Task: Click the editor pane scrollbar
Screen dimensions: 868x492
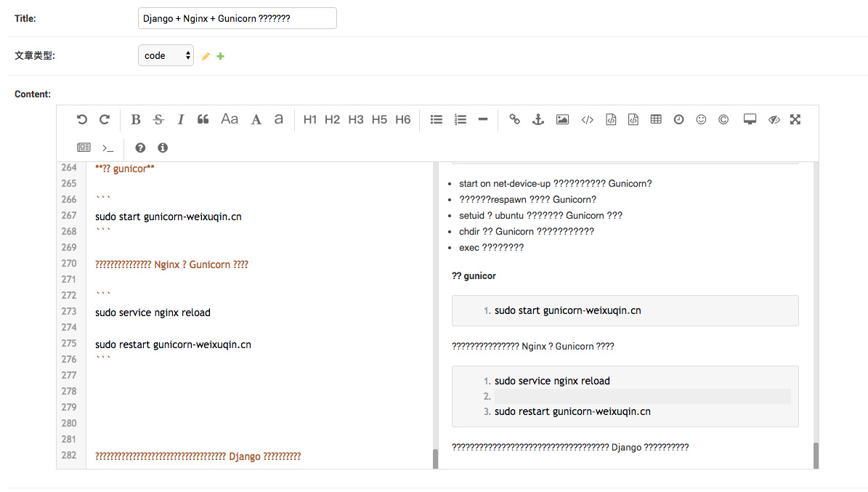Action: [435, 459]
